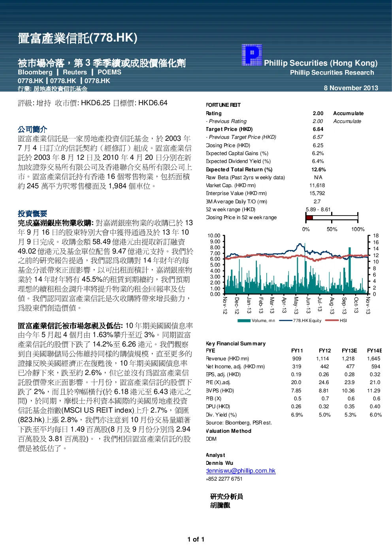Click the Valuation Method label
Image resolution: width=392 pixels, height=555 pixels.
click(x=228, y=431)
